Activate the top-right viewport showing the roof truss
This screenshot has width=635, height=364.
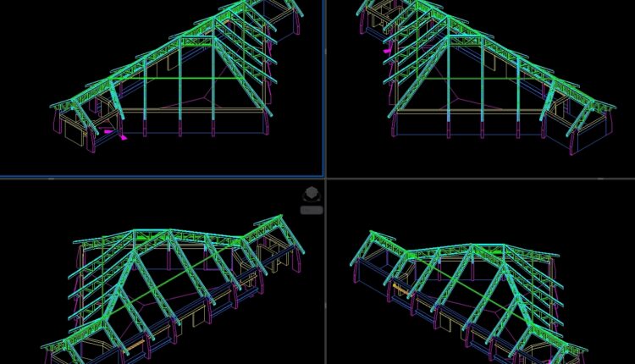pos(481,88)
